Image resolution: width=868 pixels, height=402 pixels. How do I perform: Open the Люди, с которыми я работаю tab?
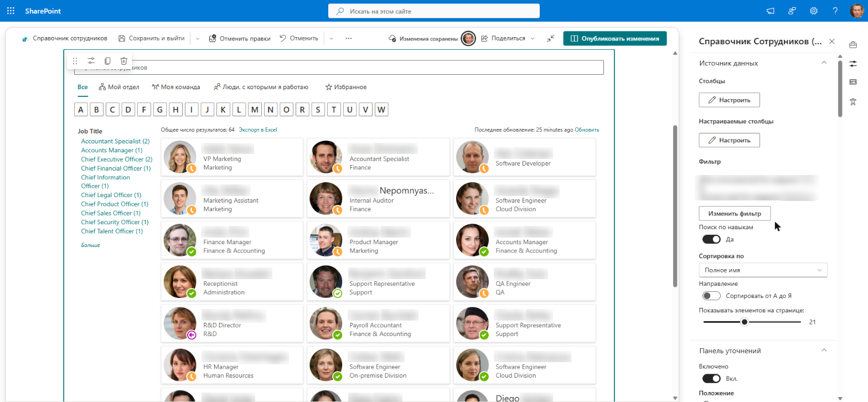coord(261,87)
